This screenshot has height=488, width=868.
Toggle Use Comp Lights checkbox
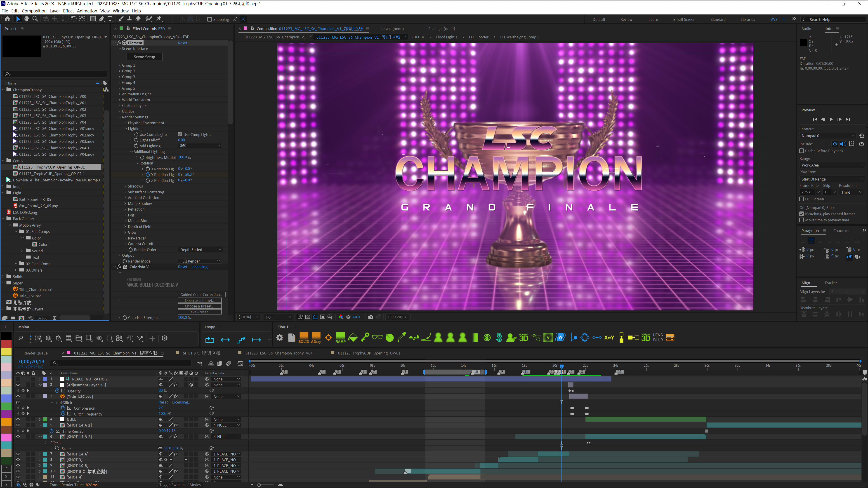[x=180, y=134]
